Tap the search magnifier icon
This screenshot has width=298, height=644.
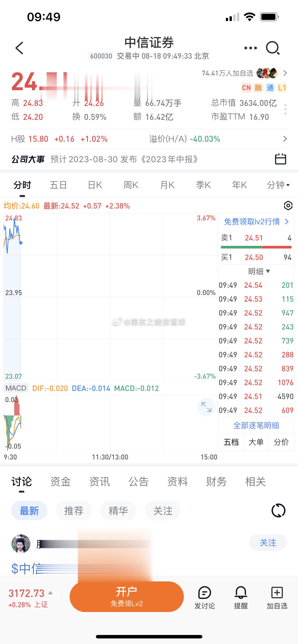(273, 48)
